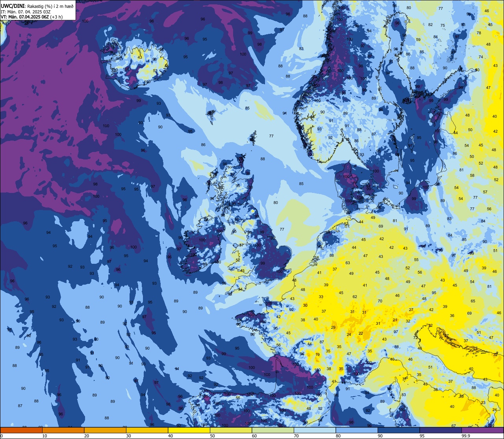Click the humidity value '74' on the map
The height and width of the screenshot is (439, 504).
[480, 57]
